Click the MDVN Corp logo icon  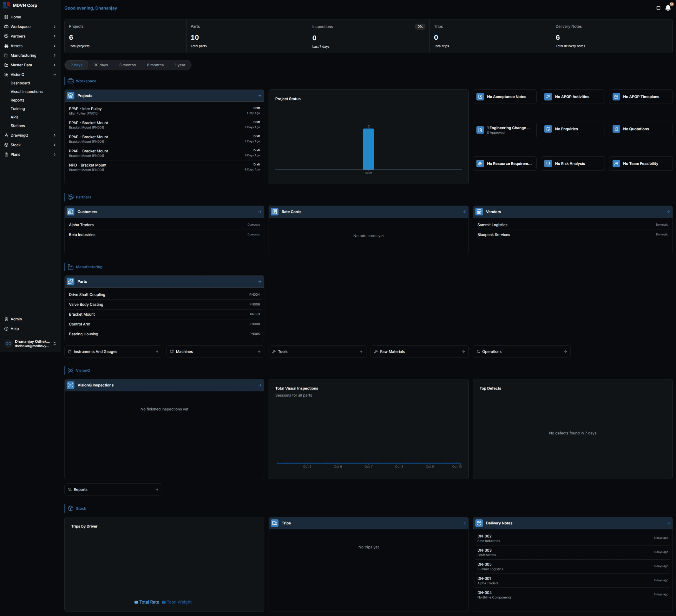(6, 5)
